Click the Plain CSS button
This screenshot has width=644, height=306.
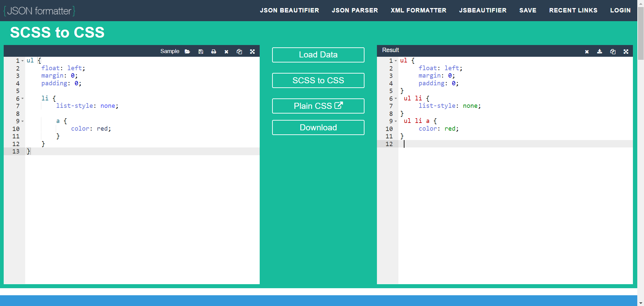point(318,106)
